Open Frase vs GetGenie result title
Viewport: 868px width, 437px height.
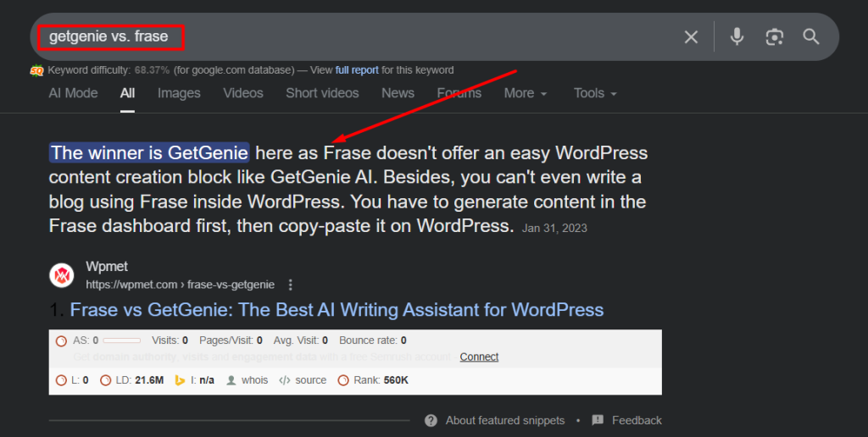337,310
